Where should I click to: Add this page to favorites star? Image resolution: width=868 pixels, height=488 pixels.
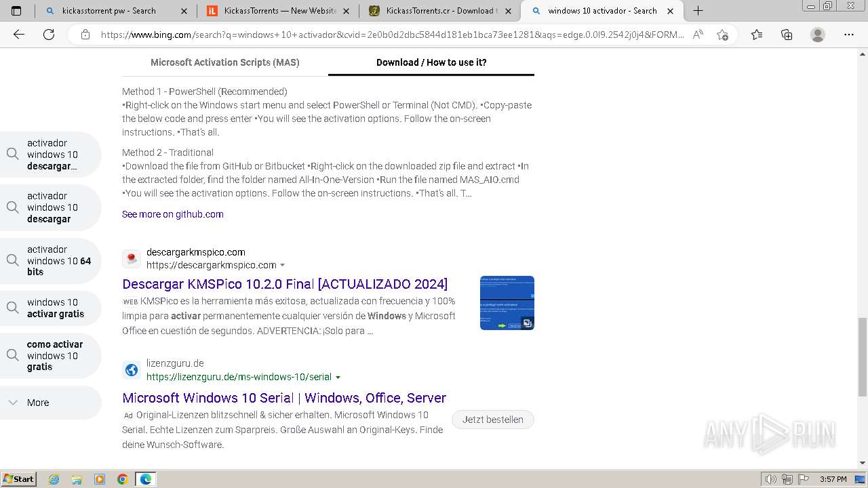point(722,35)
